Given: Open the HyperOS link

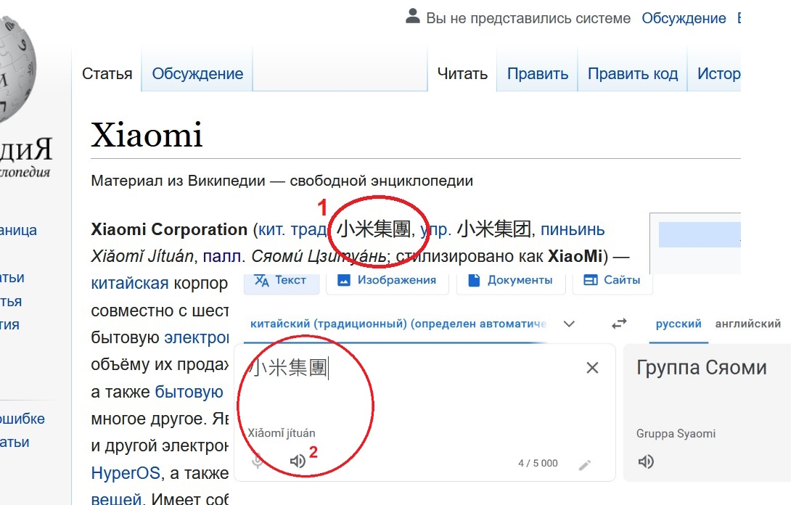Looking at the screenshot, I should click(126, 473).
